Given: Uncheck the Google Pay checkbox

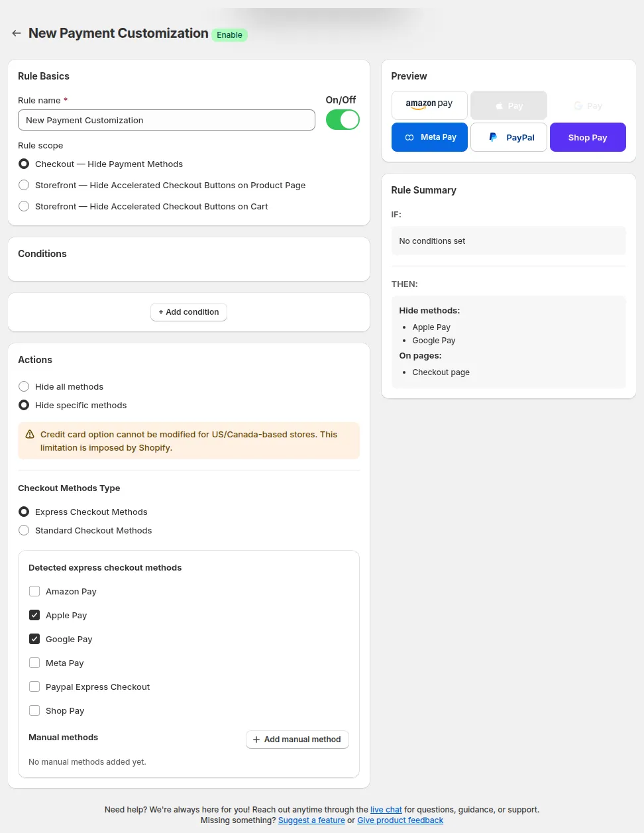Looking at the screenshot, I should (x=34, y=639).
